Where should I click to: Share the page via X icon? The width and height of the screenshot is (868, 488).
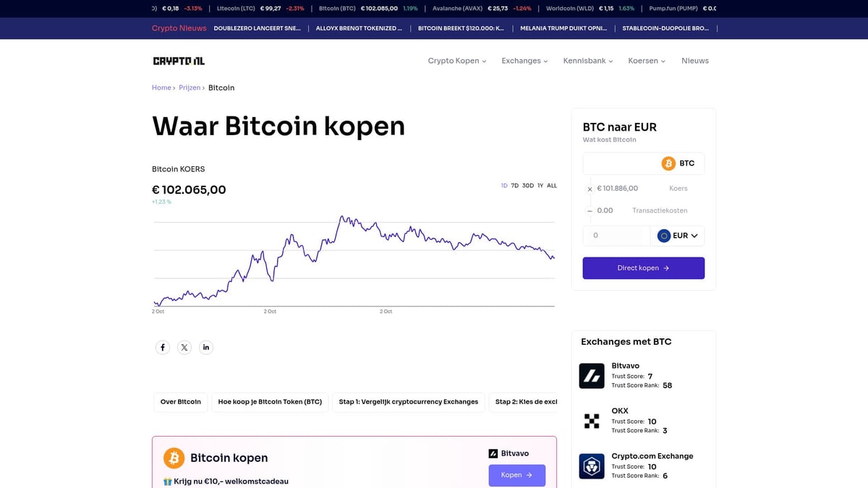pyautogui.click(x=184, y=348)
